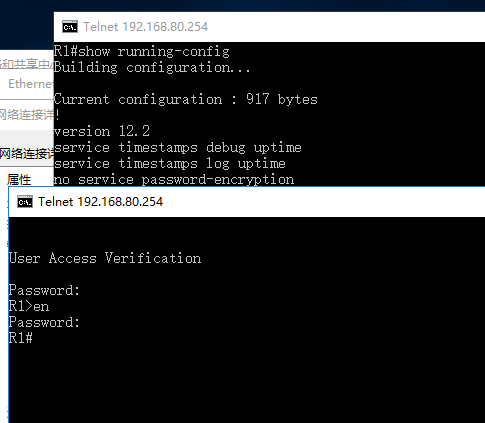The height and width of the screenshot is (423, 485).
Task: Select front Telnet 192.168.80.254 title above User Access Verification
Action: point(100,202)
